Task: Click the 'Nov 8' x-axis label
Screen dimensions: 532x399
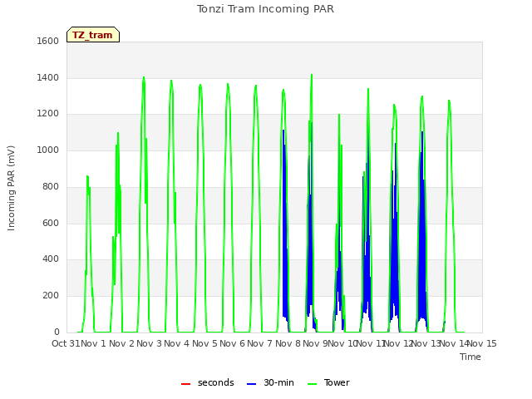Action: click(x=288, y=343)
